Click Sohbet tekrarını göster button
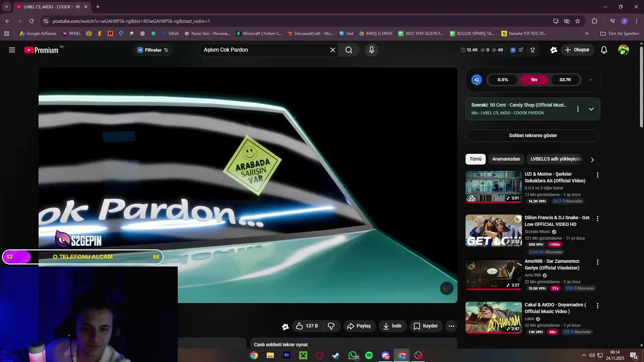 pos(533,135)
